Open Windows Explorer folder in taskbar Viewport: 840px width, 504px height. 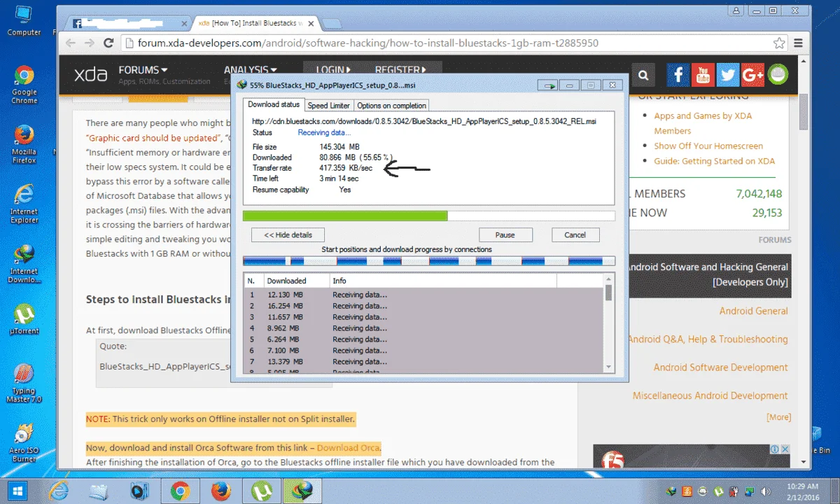pyautogui.click(x=99, y=491)
